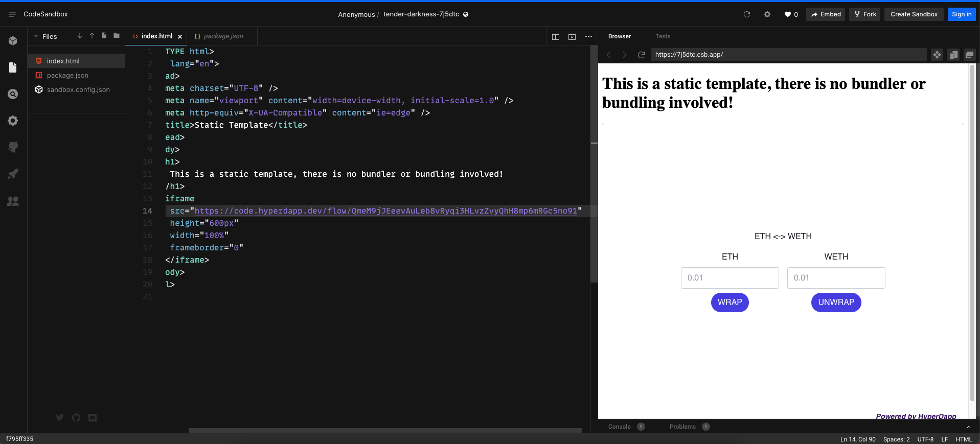Select package.json in the file tree
The image size is (980, 444).
click(x=76, y=75)
